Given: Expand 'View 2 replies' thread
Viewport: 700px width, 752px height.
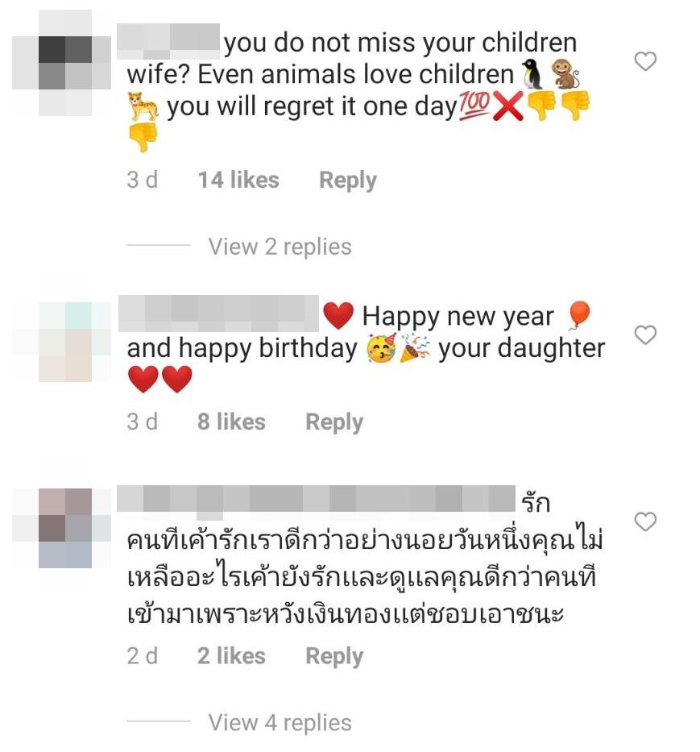Looking at the screenshot, I should (280, 247).
